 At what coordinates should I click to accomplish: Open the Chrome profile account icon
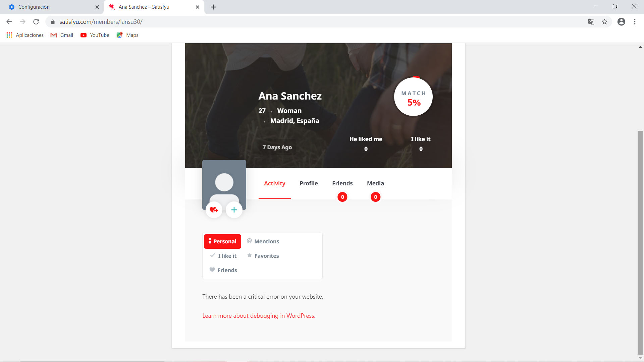(x=621, y=22)
